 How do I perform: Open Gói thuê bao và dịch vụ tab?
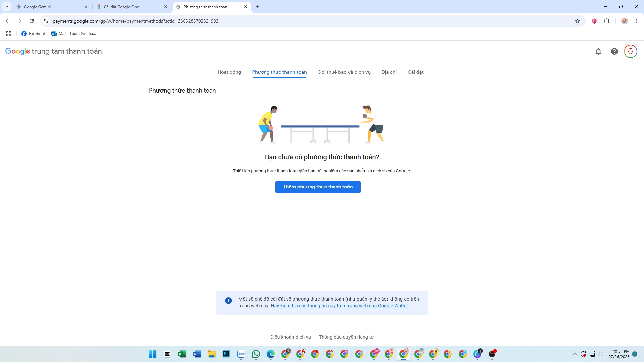point(344,72)
